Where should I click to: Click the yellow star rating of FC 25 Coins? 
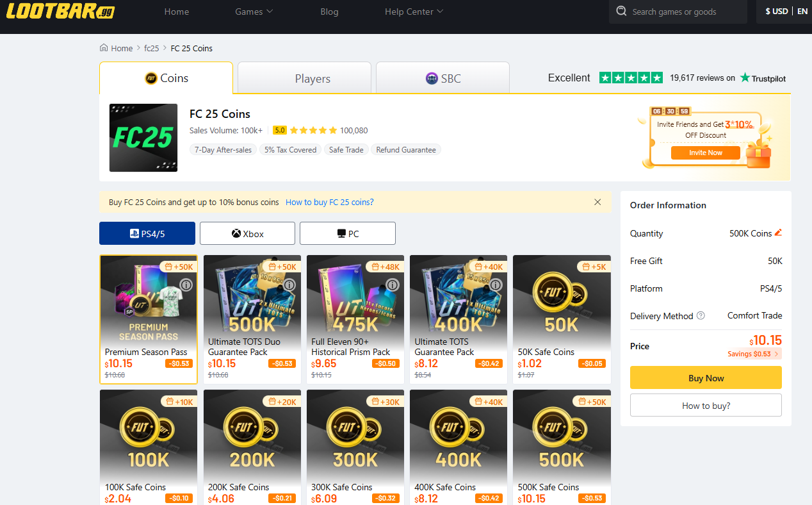click(313, 130)
